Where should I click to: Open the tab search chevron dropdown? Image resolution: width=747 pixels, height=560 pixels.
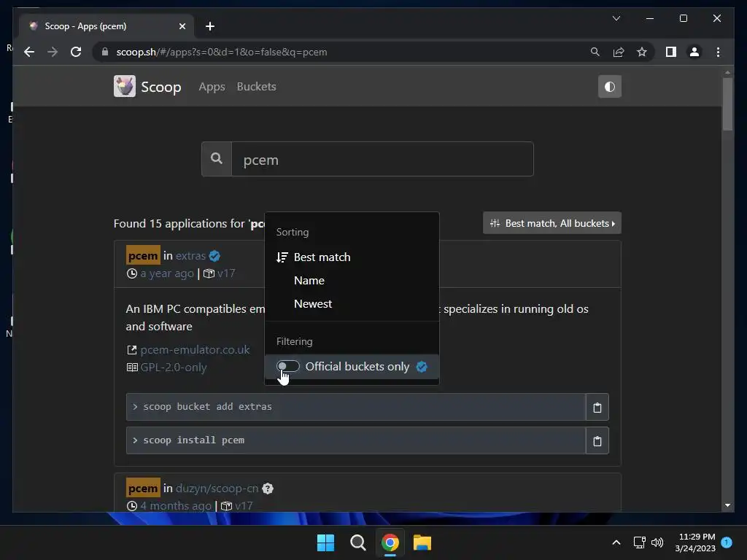[x=616, y=18]
